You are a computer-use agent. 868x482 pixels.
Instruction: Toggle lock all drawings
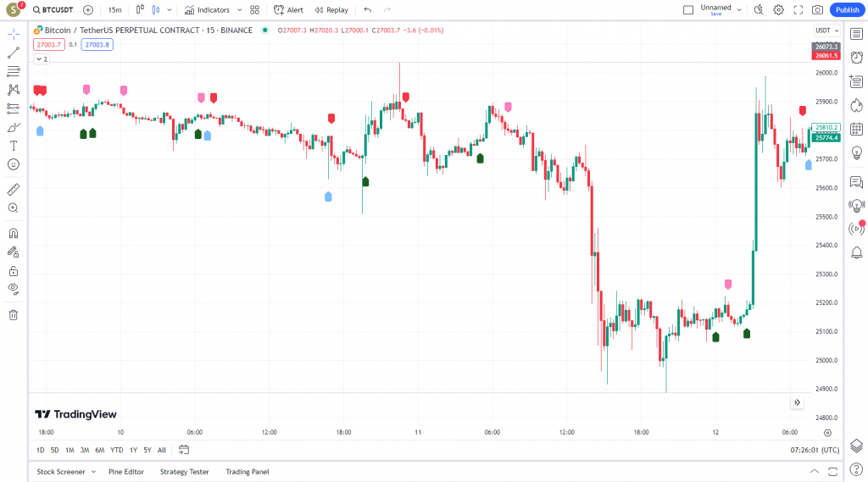point(14,271)
